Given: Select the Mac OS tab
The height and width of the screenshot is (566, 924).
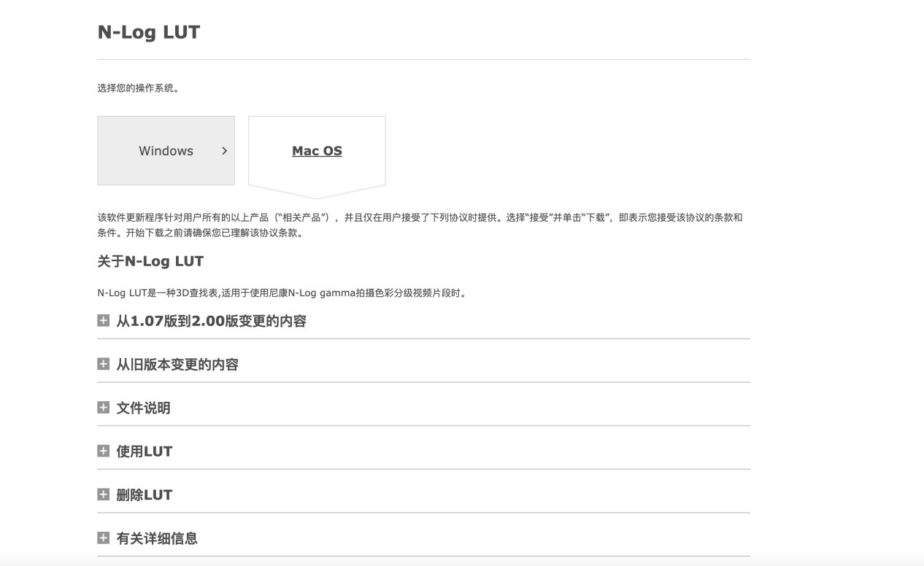Looking at the screenshot, I should 317,151.
